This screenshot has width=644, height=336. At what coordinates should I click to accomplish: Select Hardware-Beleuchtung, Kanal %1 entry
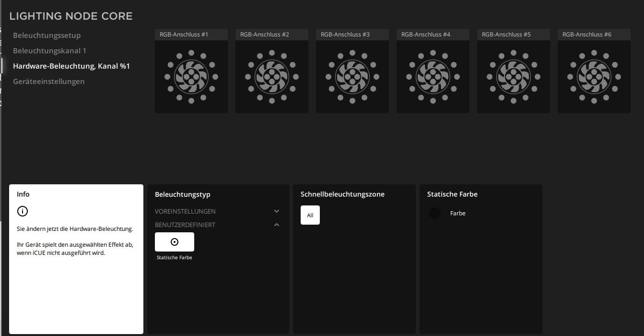click(x=71, y=66)
